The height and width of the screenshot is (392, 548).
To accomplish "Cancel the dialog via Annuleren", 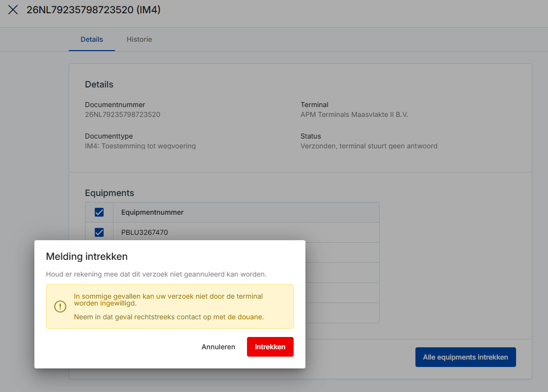I will 219,347.
